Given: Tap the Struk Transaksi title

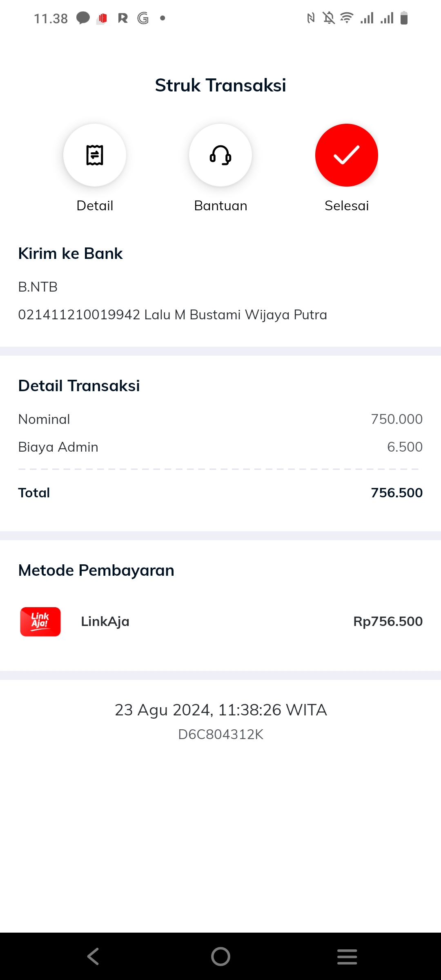Looking at the screenshot, I should point(220,85).
